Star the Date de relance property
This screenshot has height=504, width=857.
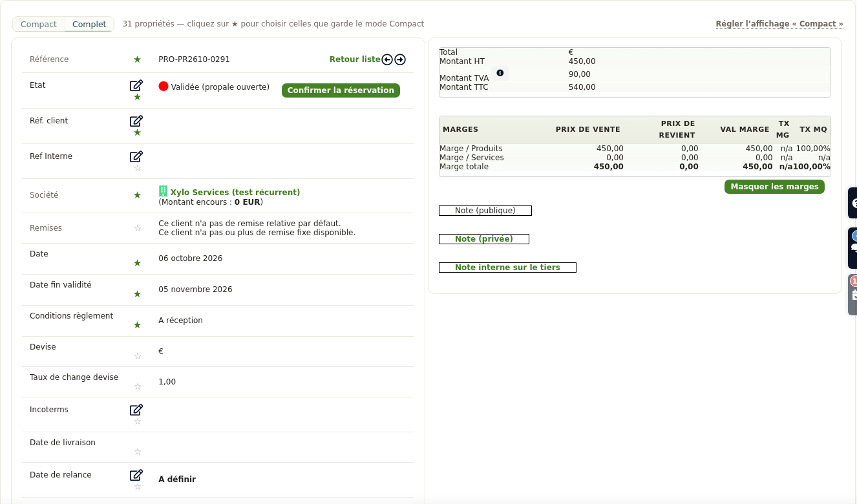pos(137,487)
